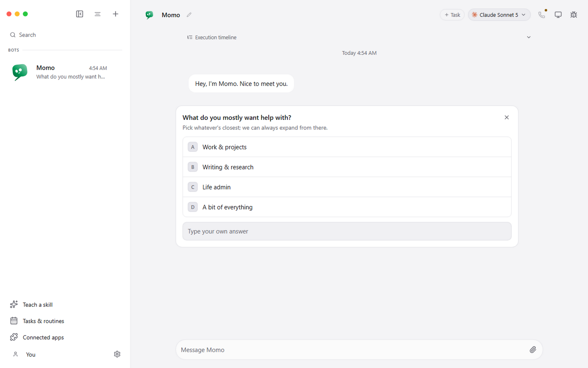
Task: Choose option C Life admin
Action: (347, 187)
